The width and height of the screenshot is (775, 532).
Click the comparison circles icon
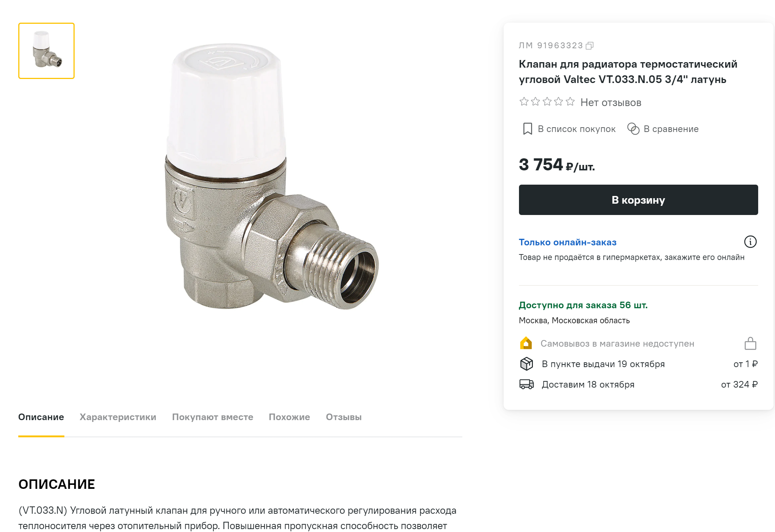pyautogui.click(x=633, y=129)
